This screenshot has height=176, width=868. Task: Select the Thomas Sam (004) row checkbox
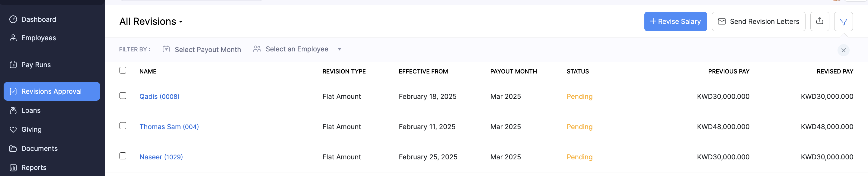(123, 126)
